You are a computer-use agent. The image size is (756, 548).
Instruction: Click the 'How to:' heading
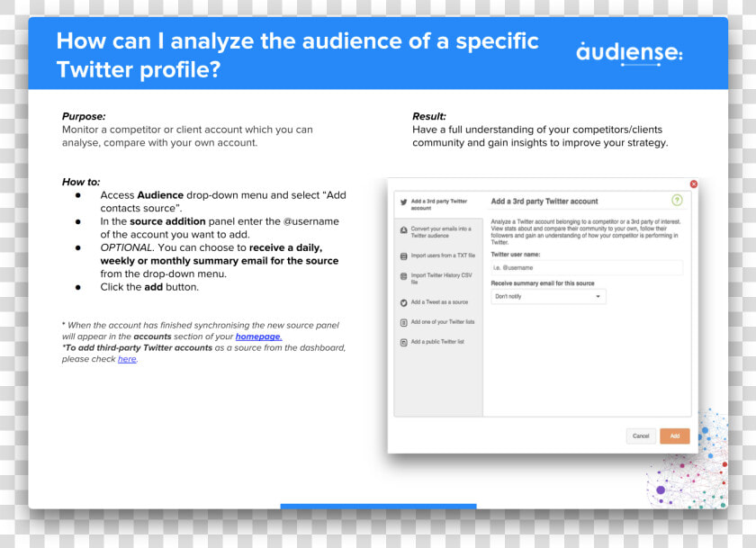[81, 182]
